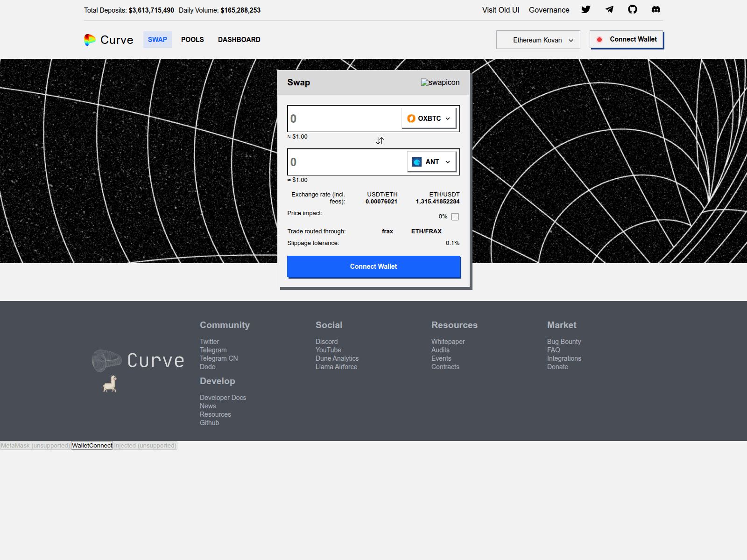
Task: Open the Ethereum Kovan network dropdown
Action: pyautogui.click(x=538, y=40)
